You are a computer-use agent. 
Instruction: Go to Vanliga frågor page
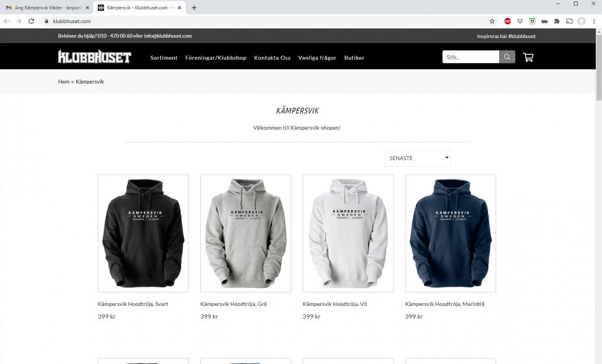(x=317, y=58)
